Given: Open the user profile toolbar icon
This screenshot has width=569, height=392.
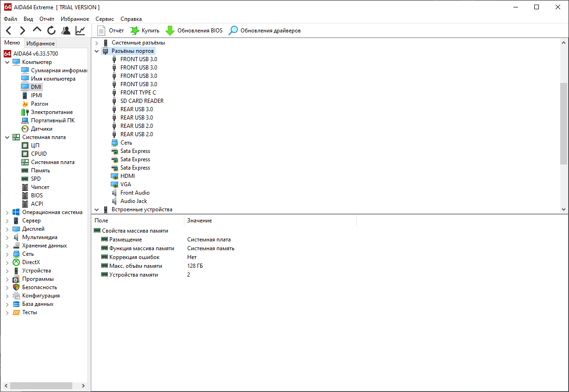Looking at the screenshot, I should click(66, 31).
